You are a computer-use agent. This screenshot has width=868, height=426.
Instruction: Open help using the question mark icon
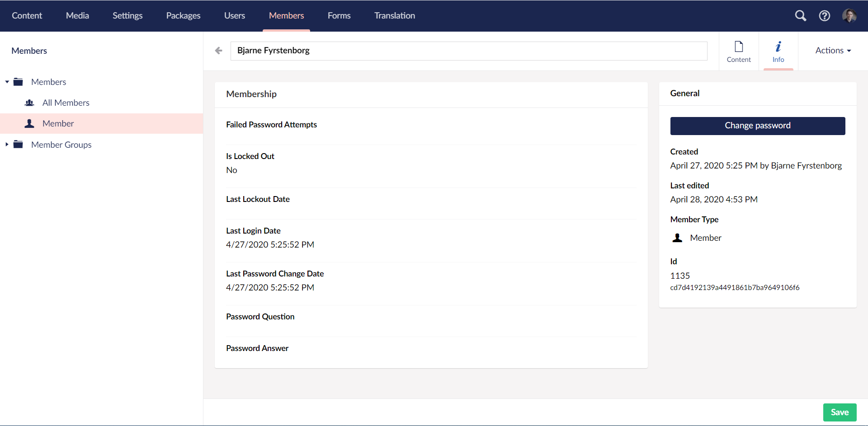pos(825,15)
